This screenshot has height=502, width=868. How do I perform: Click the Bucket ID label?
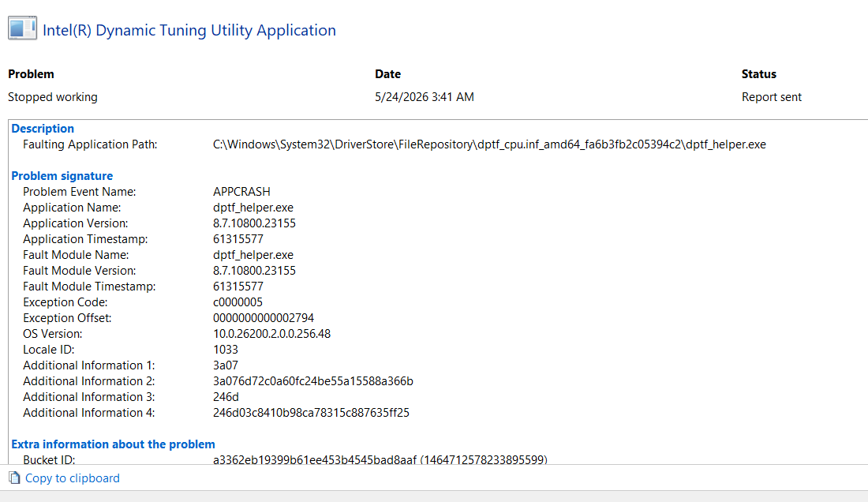coord(49,459)
